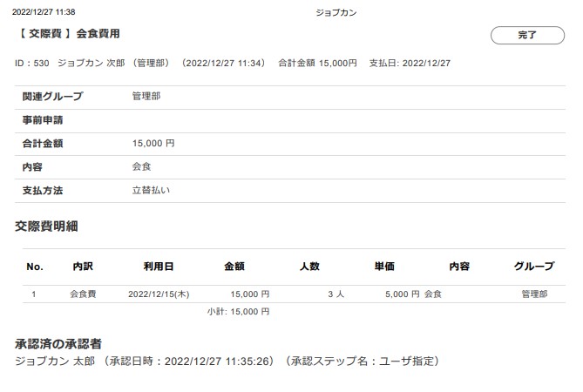Click the 小計: 15,000 円 subtotal

coord(238,311)
